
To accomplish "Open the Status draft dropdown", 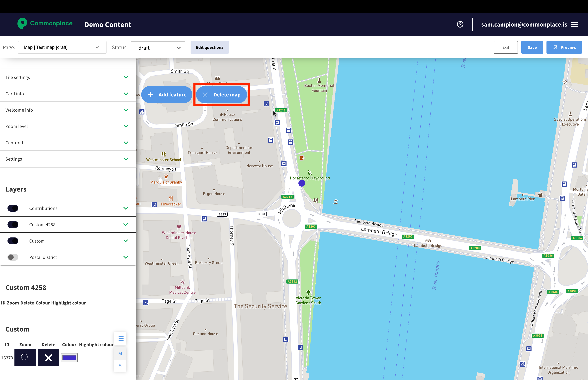I will 158,48.
